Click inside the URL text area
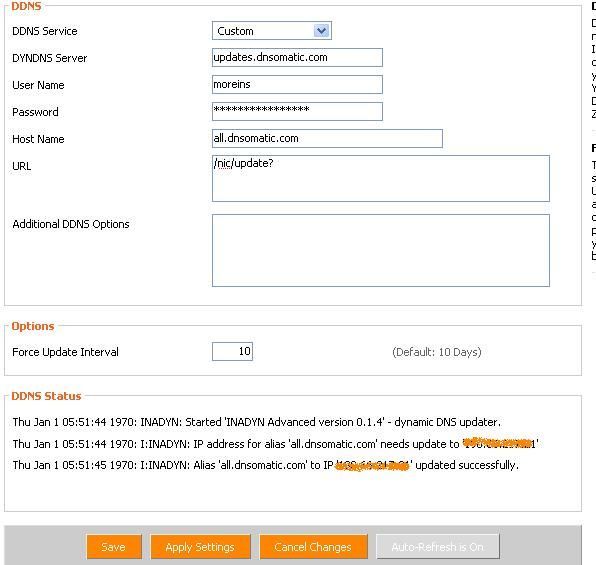596x565 pixels. [x=381, y=178]
